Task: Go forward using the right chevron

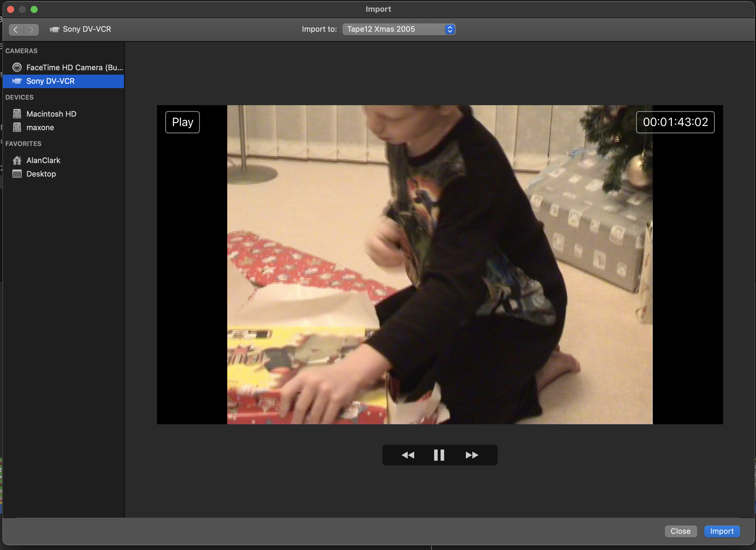Action: (31, 30)
